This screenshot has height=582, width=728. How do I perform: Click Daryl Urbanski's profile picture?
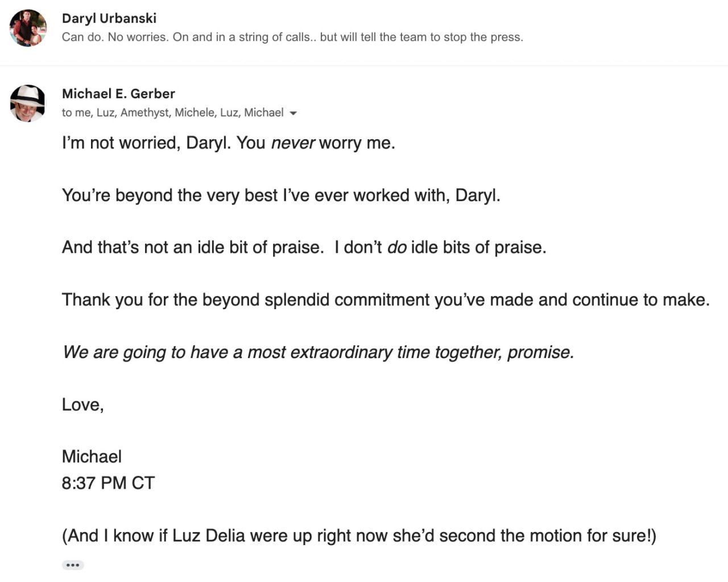point(28,28)
